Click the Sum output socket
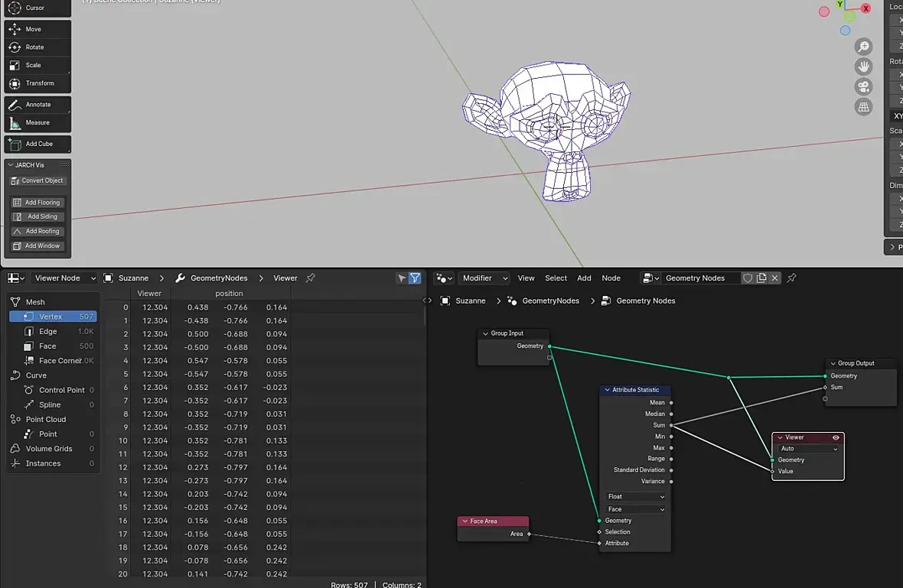 (x=671, y=425)
